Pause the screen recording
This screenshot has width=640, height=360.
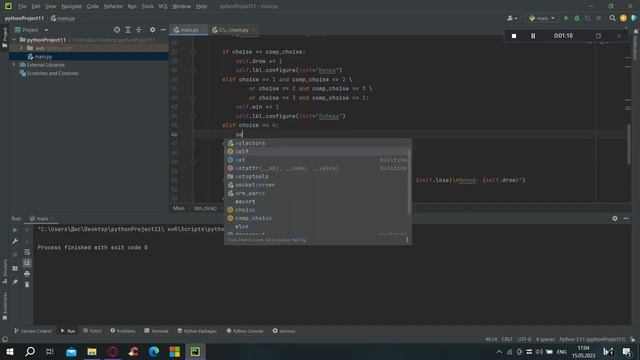tap(533, 36)
